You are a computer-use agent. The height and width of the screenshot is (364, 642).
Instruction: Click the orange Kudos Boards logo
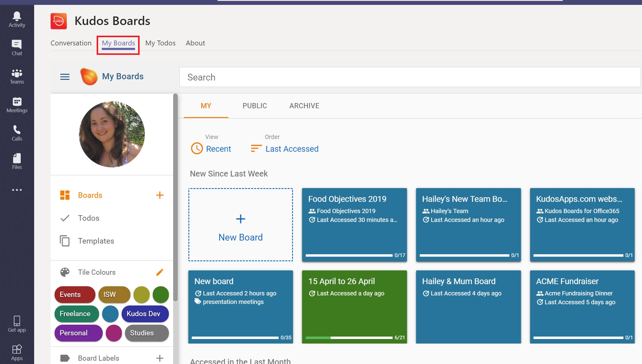pyautogui.click(x=89, y=77)
